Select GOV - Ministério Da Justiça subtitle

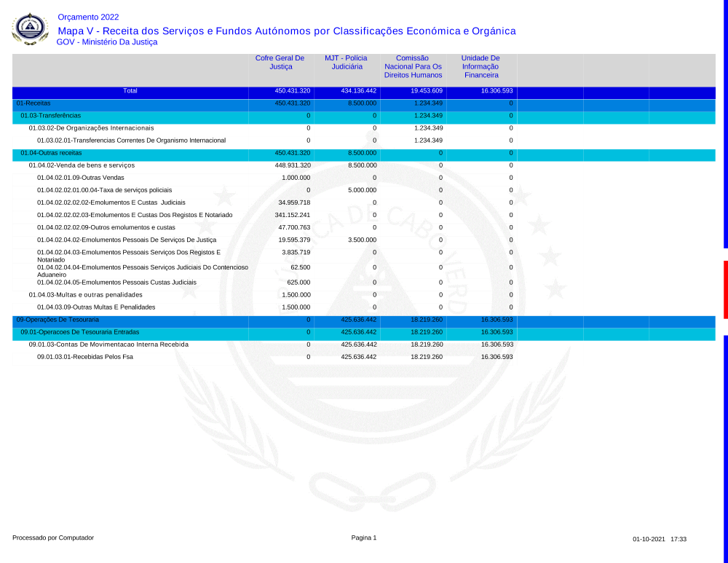tap(107, 42)
